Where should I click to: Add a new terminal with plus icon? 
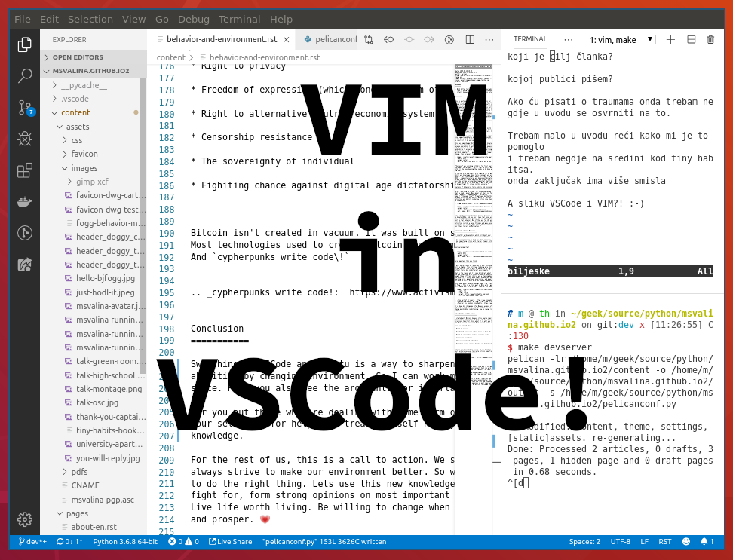[670, 40]
